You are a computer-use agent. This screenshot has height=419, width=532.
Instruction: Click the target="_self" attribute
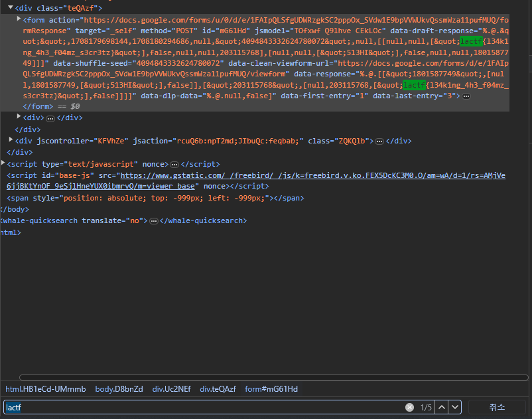coord(105,31)
